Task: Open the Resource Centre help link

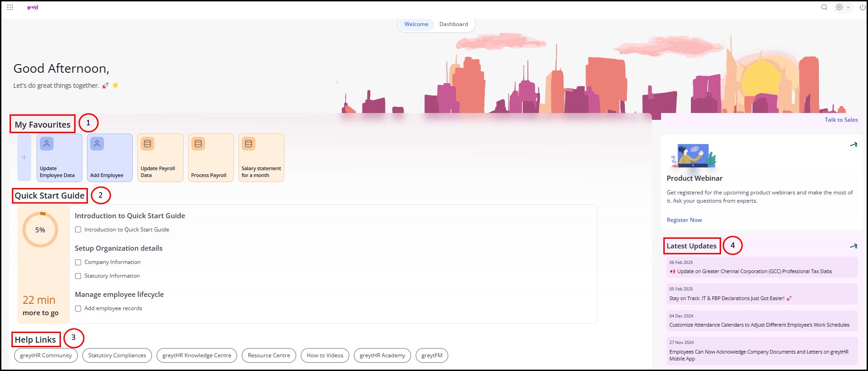Action: [x=269, y=355]
